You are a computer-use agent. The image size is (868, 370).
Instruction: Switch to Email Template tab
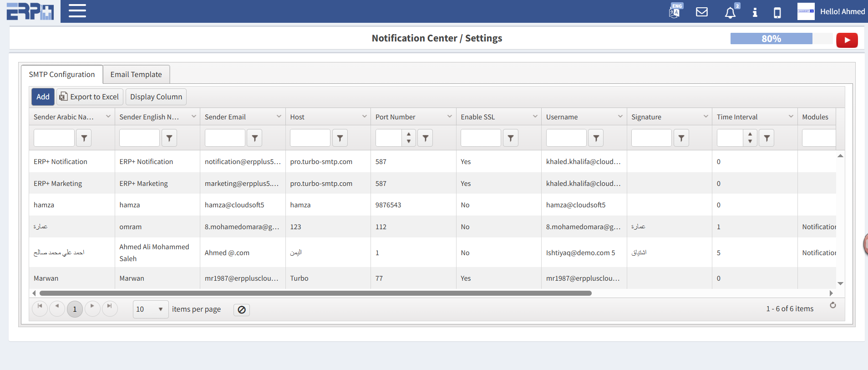coord(136,74)
